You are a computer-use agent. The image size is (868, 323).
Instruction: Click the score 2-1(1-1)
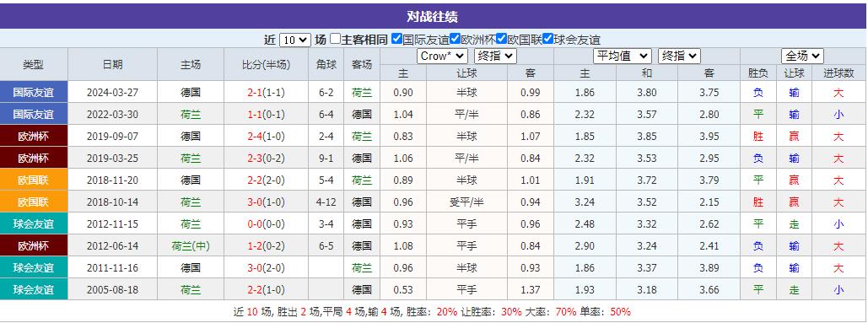coord(267,93)
